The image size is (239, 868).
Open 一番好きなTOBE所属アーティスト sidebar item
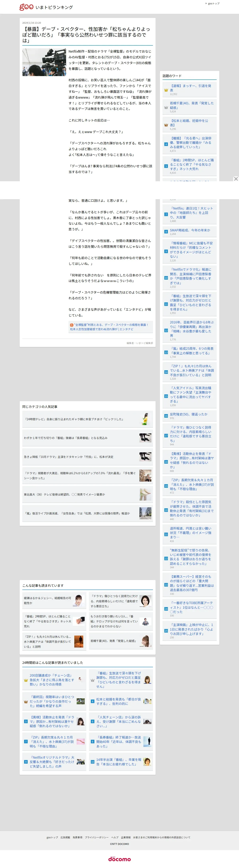coord(189,609)
